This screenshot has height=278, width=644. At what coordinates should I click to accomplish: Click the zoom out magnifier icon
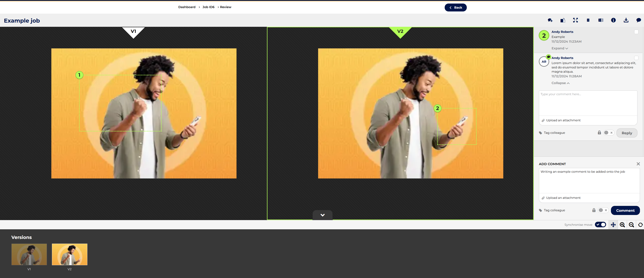pyautogui.click(x=631, y=225)
